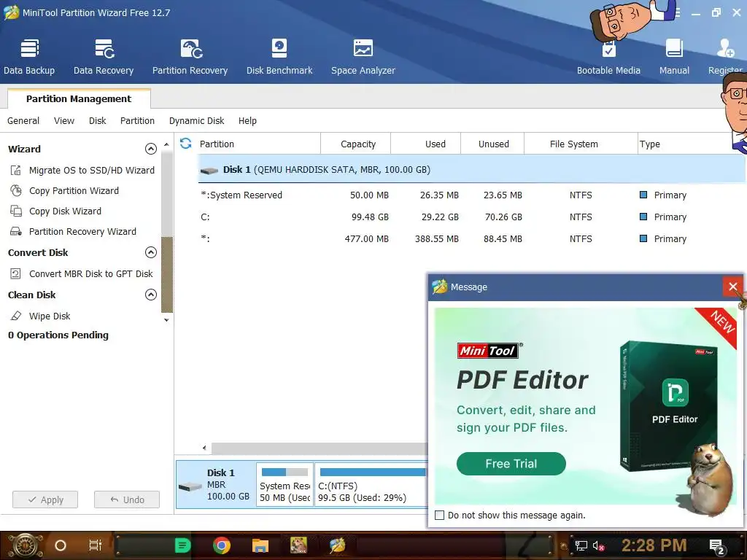Launch Chrome from the taskbar

point(222,545)
